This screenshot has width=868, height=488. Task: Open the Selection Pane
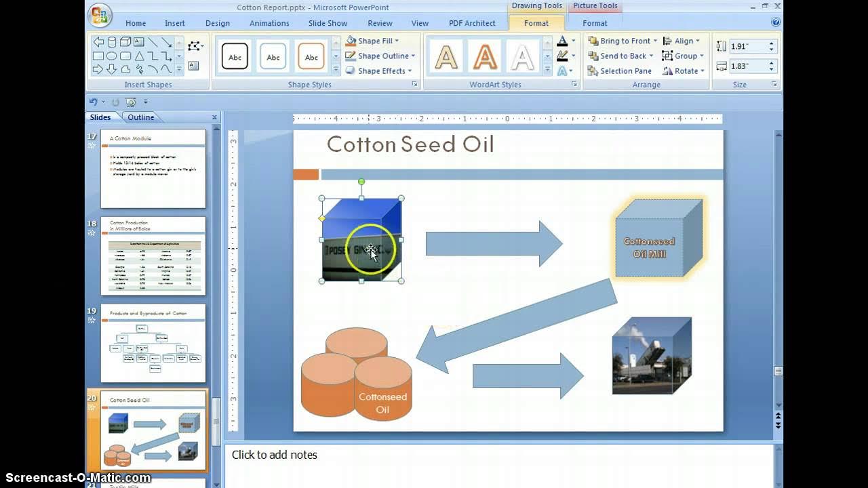[x=619, y=71]
